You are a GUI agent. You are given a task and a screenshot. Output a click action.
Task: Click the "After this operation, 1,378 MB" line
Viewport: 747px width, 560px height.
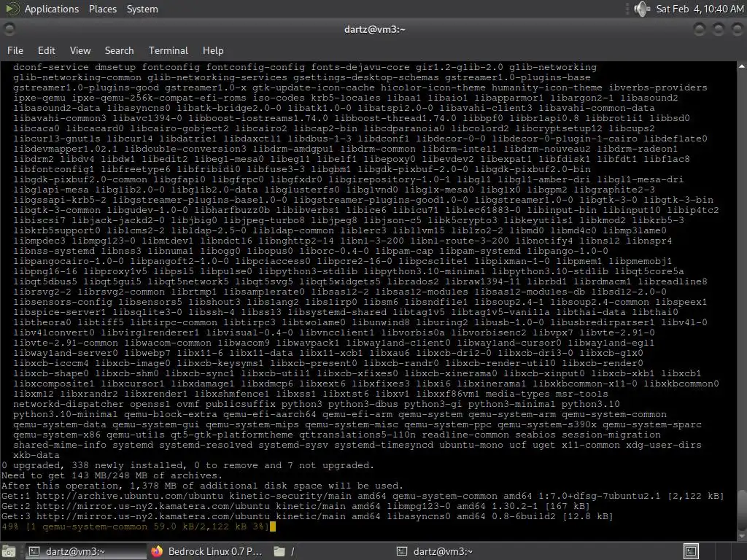[x=203, y=486]
